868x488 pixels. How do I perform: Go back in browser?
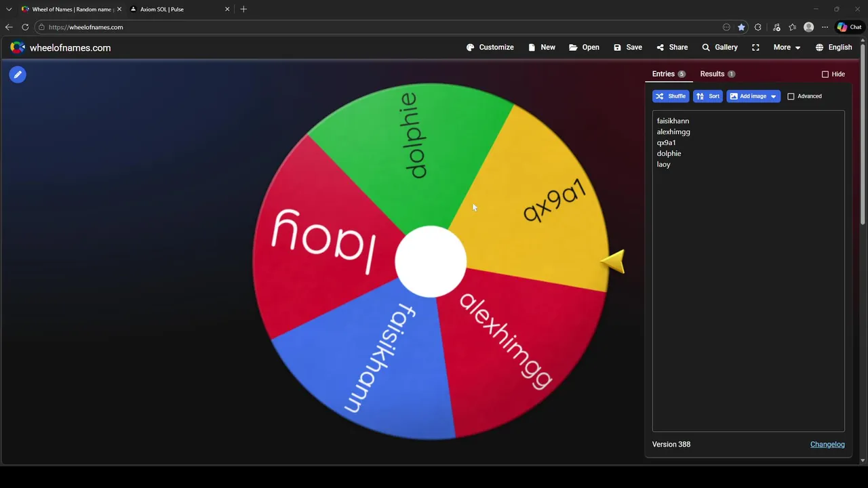coord(9,27)
